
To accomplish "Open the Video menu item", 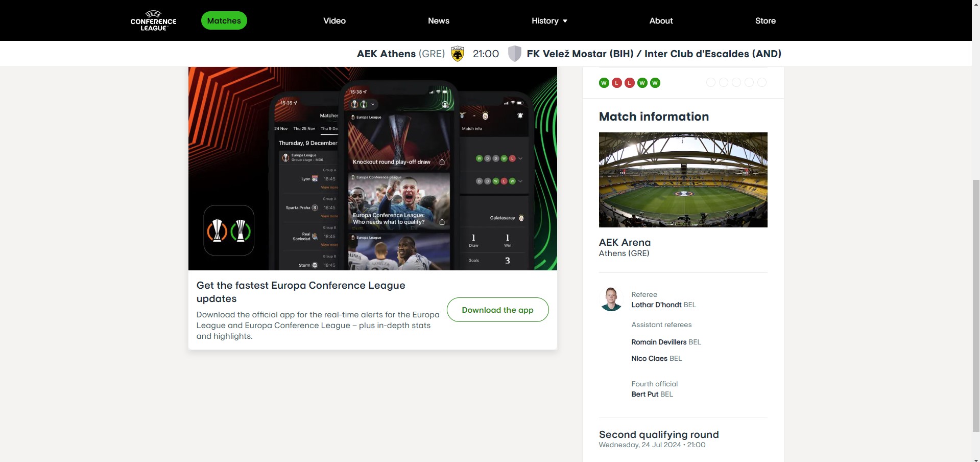I will pyautogui.click(x=334, y=21).
